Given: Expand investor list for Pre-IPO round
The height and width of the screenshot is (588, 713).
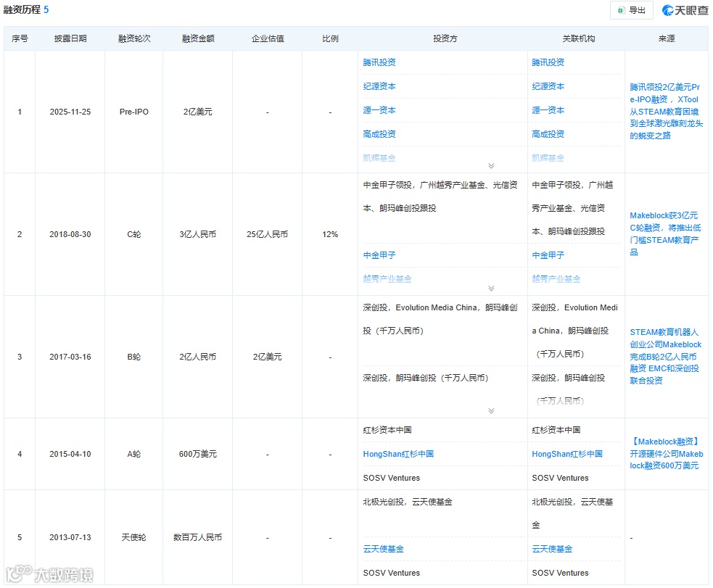Looking at the screenshot, I should tap(491, 165).
